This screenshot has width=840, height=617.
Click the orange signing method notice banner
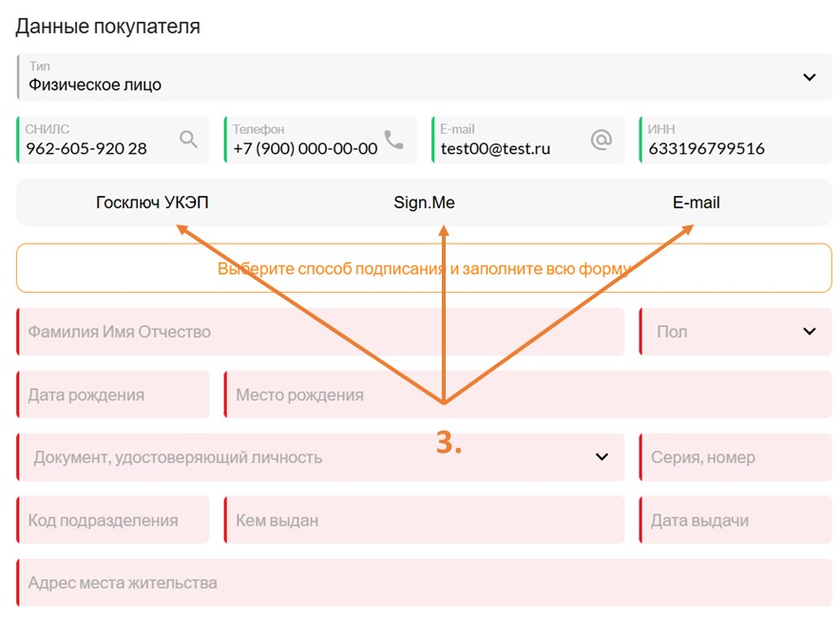(425, 268)
